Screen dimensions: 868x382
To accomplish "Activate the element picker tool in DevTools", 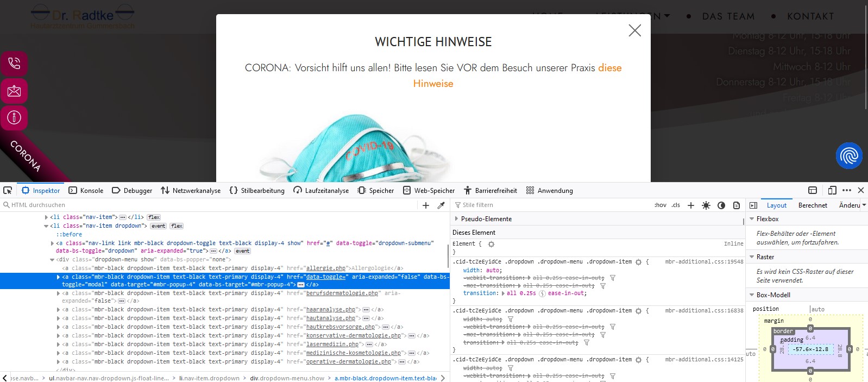I will tap(8, 190).
